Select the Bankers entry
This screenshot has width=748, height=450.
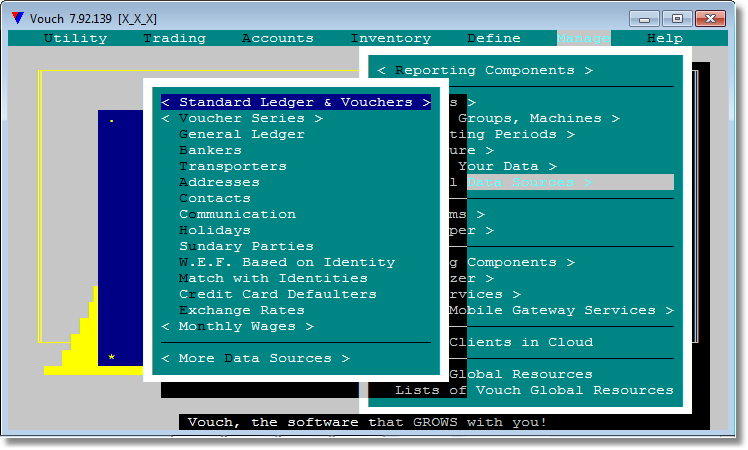click(x=210, y=150)
